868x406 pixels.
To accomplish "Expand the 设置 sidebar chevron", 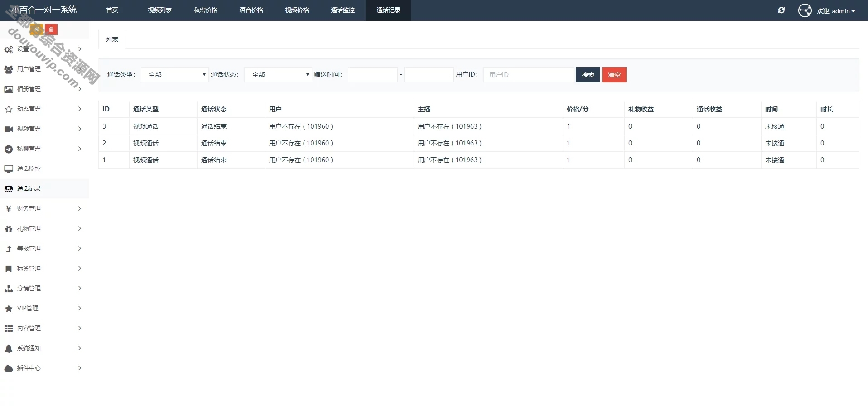I will point(80,49).
